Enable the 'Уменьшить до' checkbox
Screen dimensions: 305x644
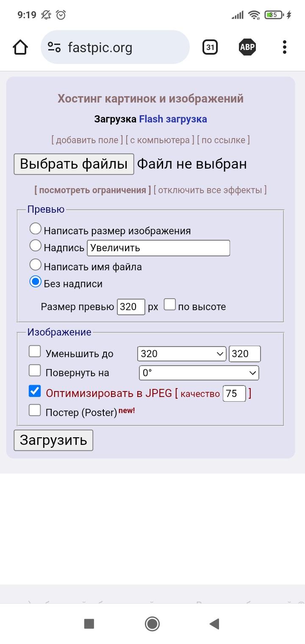click(35, 352)
